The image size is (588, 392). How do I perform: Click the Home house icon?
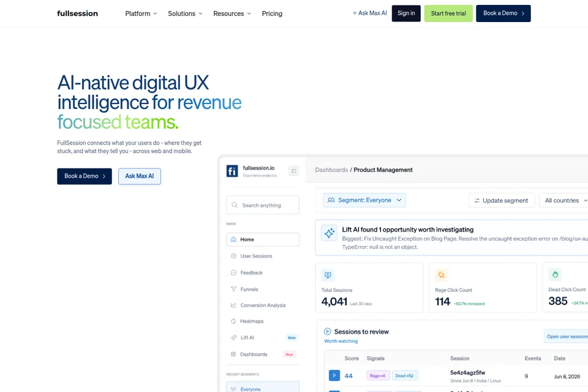click(233, 239)
